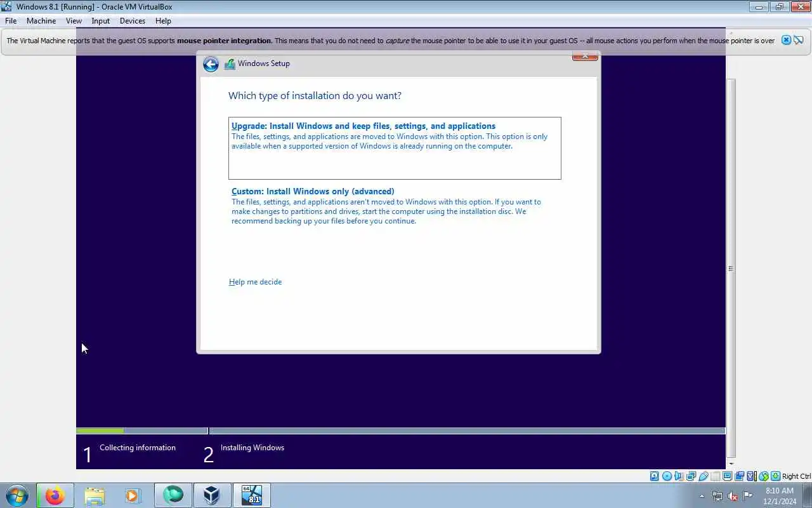Click the Windows Setup title icon
Viewport: 812px width, 508px height.
pyautogui.click(x=230, y=64)
